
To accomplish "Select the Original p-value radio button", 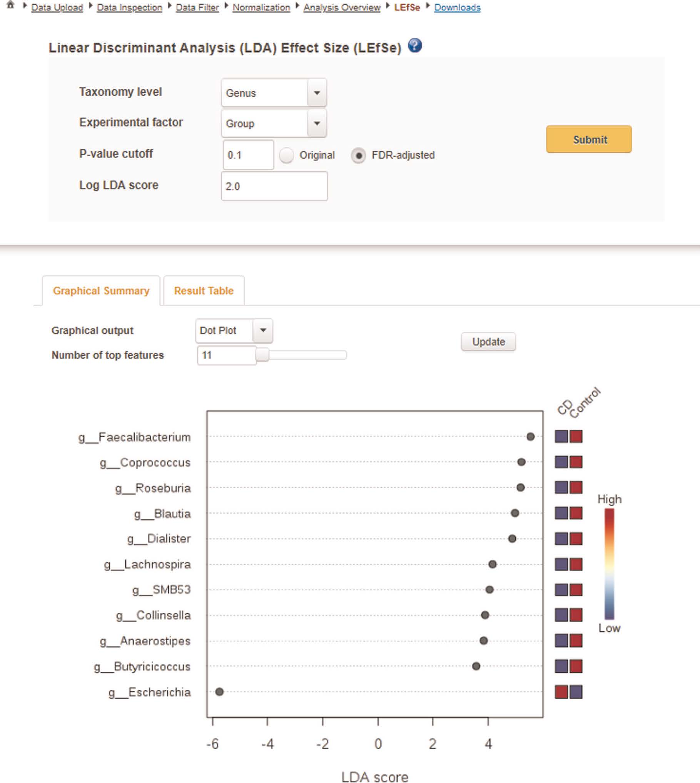I will pos(286,155).
